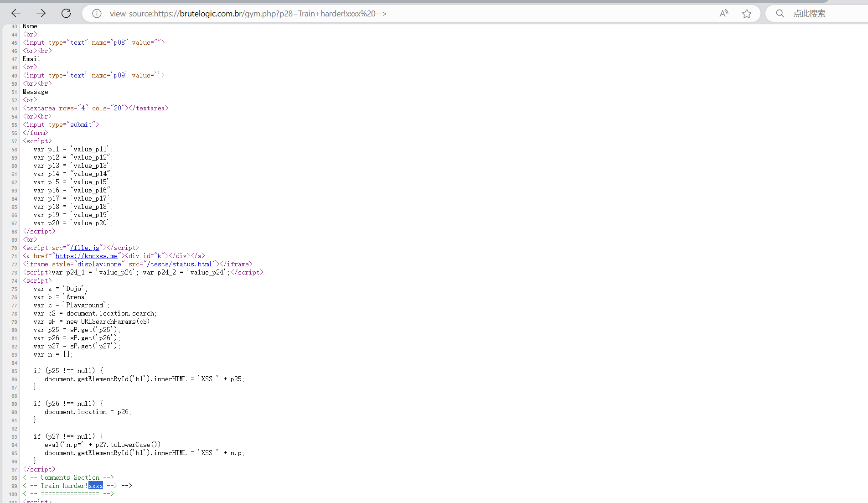The height and width of the screenshot is (503, 868).
Task: Open the /file.js script link
Action: tap(85, 248)
